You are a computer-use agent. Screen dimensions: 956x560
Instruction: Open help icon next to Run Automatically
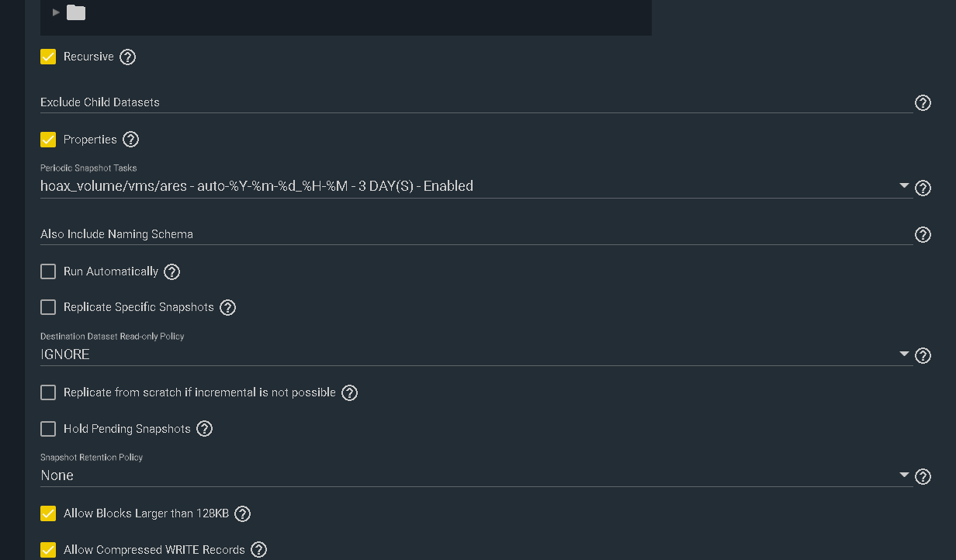[172, 271]
